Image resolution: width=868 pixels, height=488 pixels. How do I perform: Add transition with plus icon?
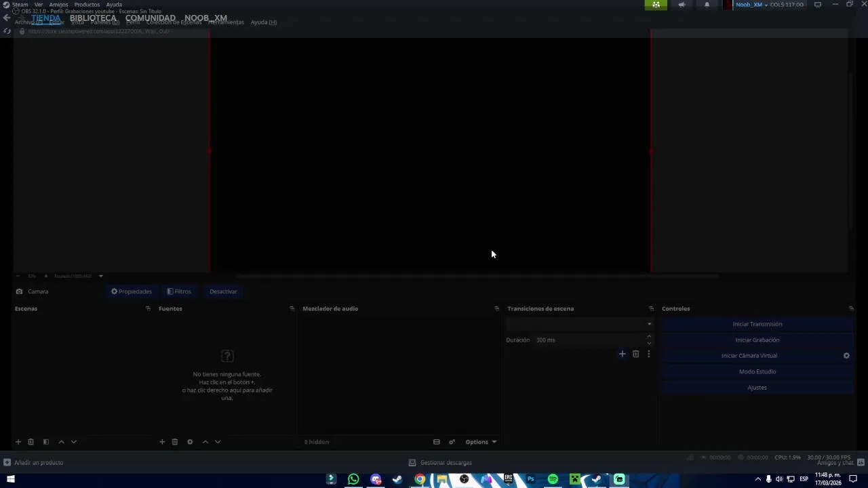tap(622, 354)
